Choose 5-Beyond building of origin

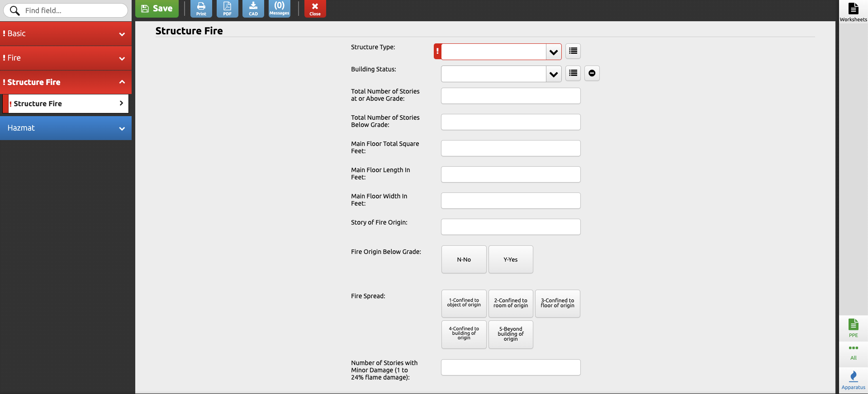pos(511,334)
